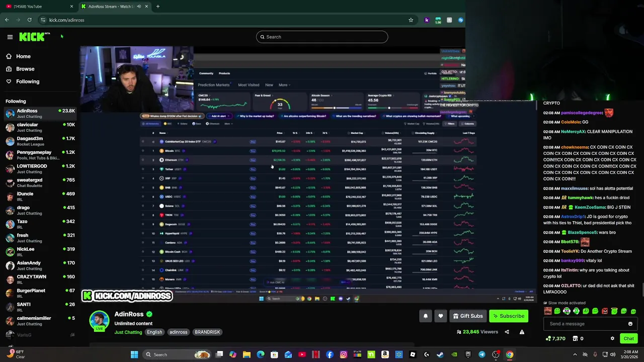Open Windows Start menu
Screen dimensions: 644x362
[x=134, y=354]
